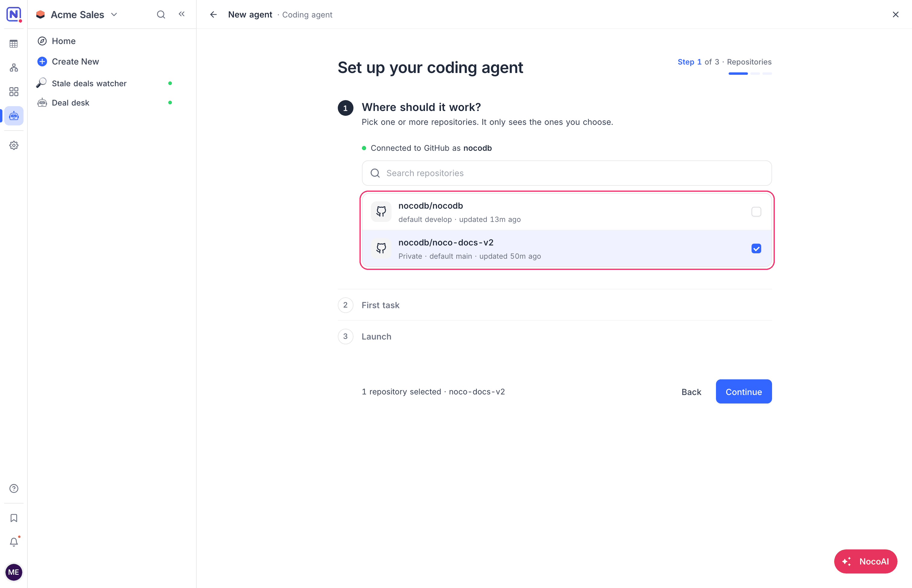This screenshot has width=912, height=588.
Task: Open Home in the sidebar
Action: click(63, 41)
